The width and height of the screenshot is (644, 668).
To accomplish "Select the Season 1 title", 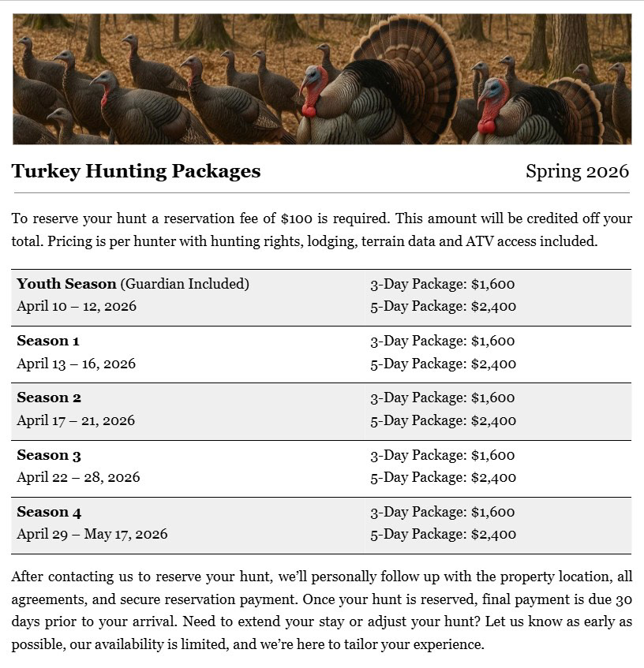I will (x=48, y=341).
